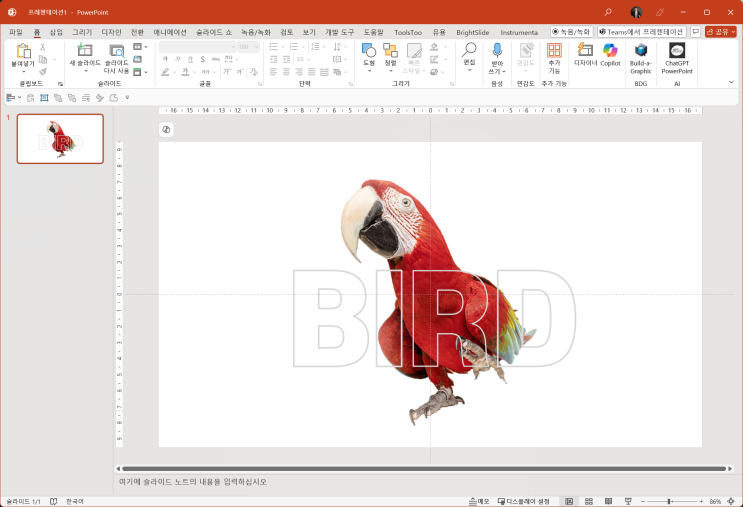Toggle italic 가 formatting
The height and width of the screenshot is (507, 743).
click(178, 59)
